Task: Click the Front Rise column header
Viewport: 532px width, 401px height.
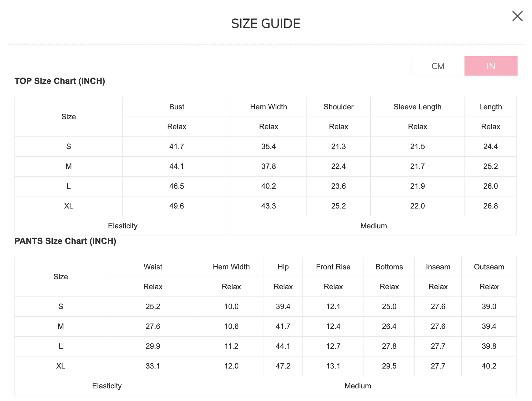Action: point(333,267)
